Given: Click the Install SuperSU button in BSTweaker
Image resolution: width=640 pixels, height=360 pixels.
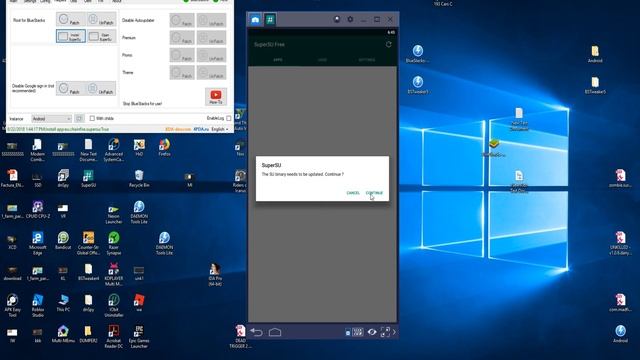Looking at the screenshot, I should 71,36.
